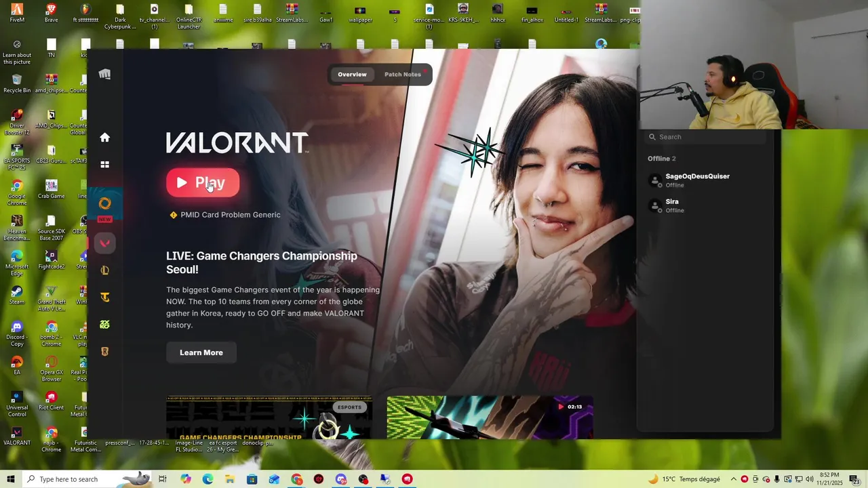
Task: Switch to the Patch Notes tab
Action: 403,75
